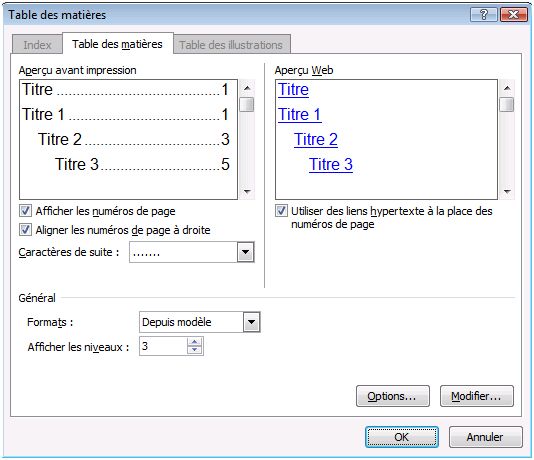534x460 pixels.
Task: Disable Utiliser des liens hypertexte checkbox
Action: 281,211
